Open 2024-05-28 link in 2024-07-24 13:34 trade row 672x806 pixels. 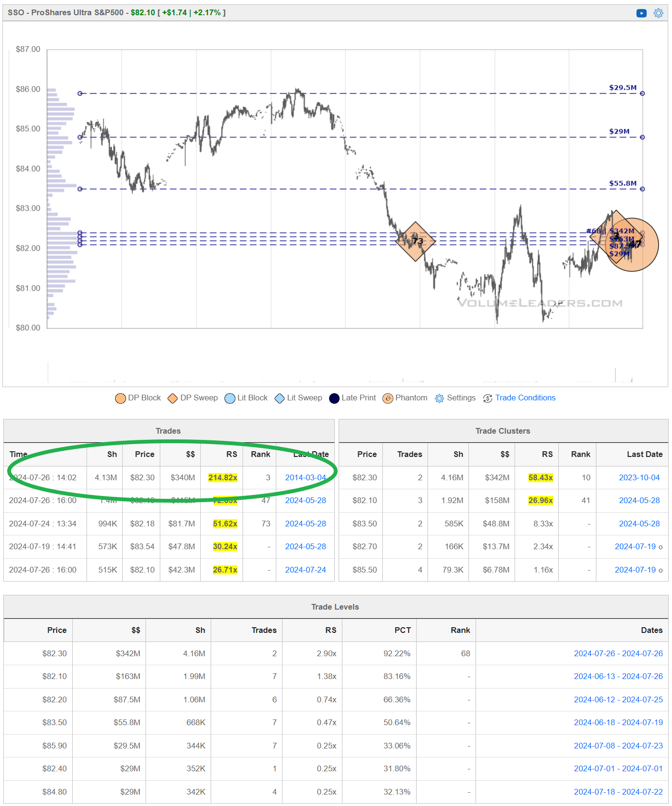pos(305,524)
